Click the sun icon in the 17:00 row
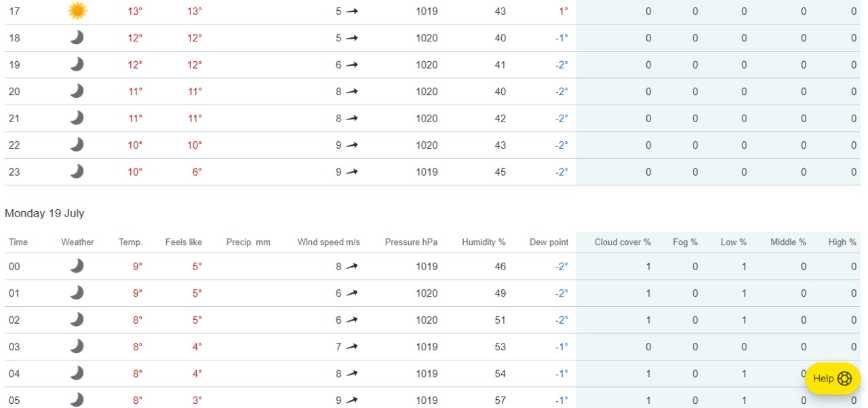The width and height of the screenshot is (868, 408). (77, 11)
